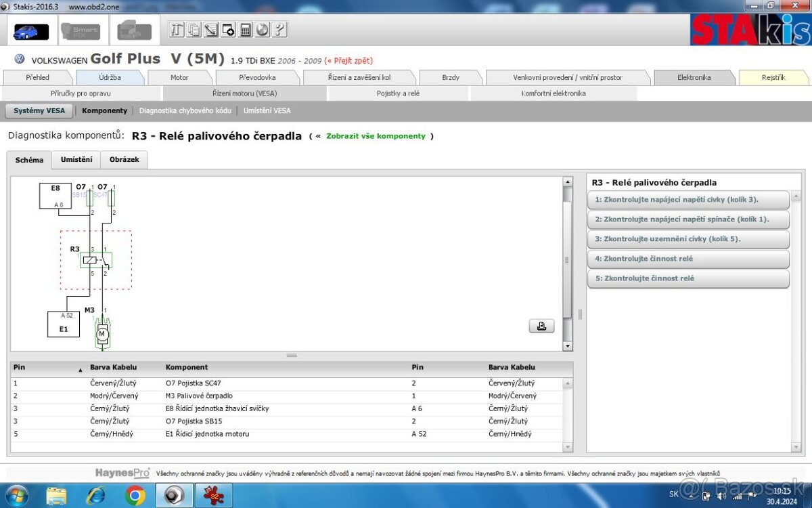Open Venkovní provedení / vnitřní prostor tab
Screen dimensions: 812x508
568,77
